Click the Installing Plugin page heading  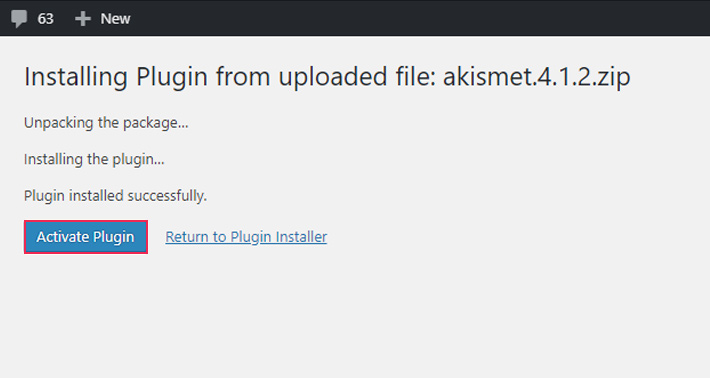coord(327,77)
